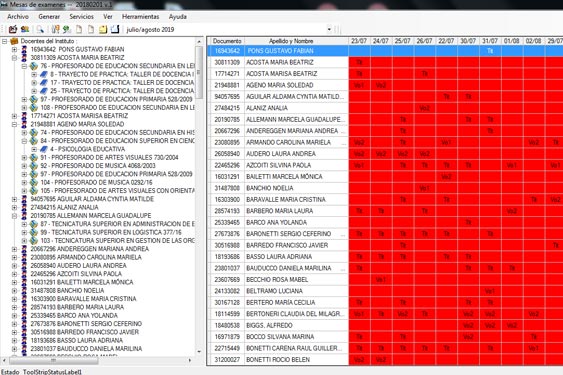The image size is (563, 375).
Task: Open the Herramientas menu
Action: [x=140, y=17]
